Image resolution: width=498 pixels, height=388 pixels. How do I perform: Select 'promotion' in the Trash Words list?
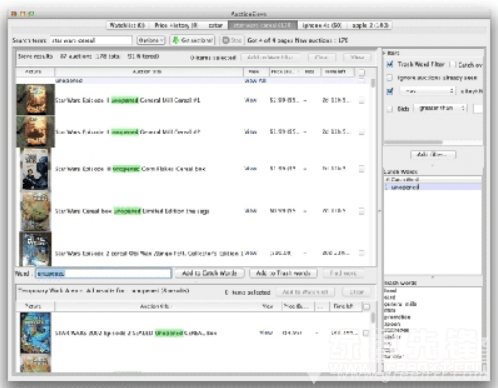(x=397, y=317)
